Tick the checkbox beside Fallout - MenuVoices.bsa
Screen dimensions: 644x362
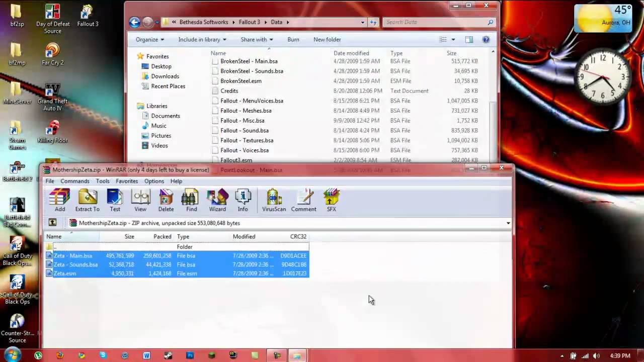tap(215, 101)
